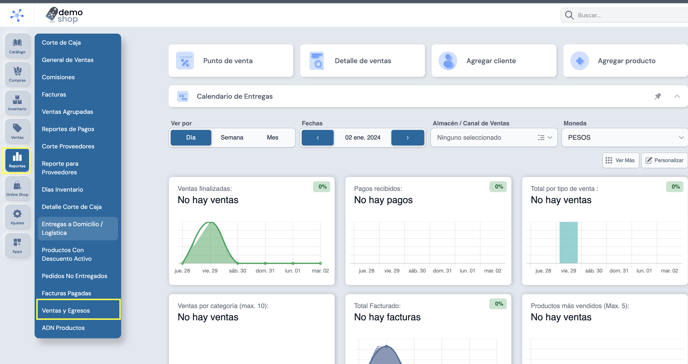The height and width of the screenshot is (364, 688).
Task: Select the Día view option
Action: pos(191,138)
